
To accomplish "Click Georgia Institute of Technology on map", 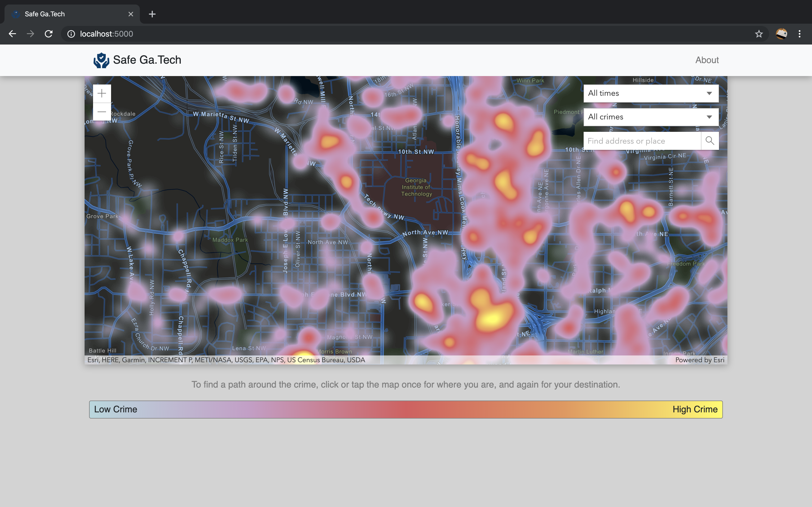I will click(416, 187).
